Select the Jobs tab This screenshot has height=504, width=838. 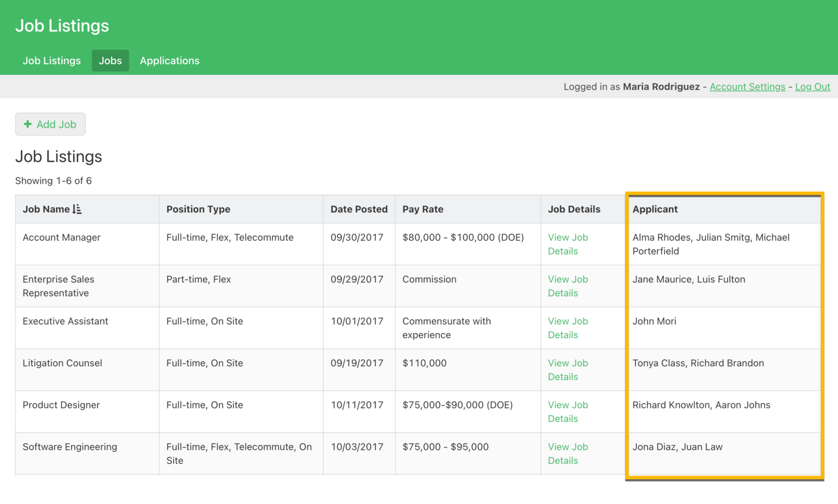[110, 60]
